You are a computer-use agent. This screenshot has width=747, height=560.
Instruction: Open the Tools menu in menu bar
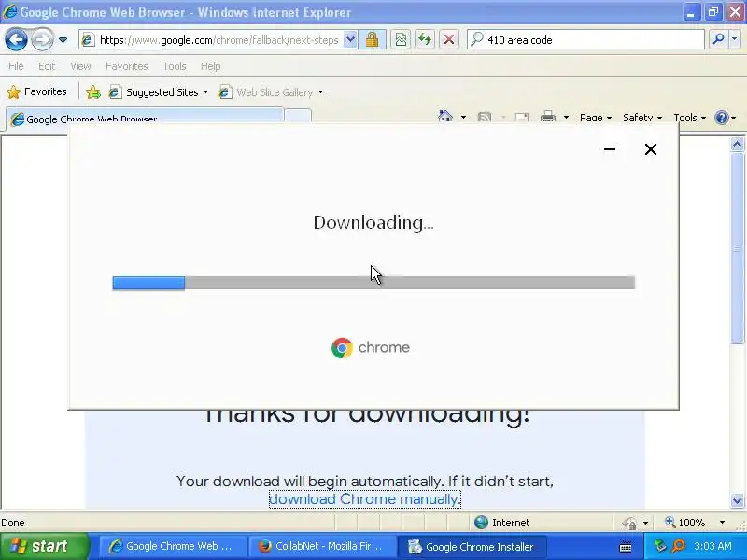point(175,66)
